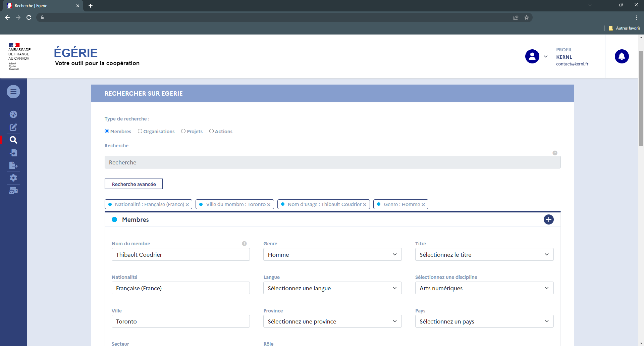The height and width of the screenshot is (346, 644).
Task: Remove the Ville du membre Toronto tag
Action: 269,205
